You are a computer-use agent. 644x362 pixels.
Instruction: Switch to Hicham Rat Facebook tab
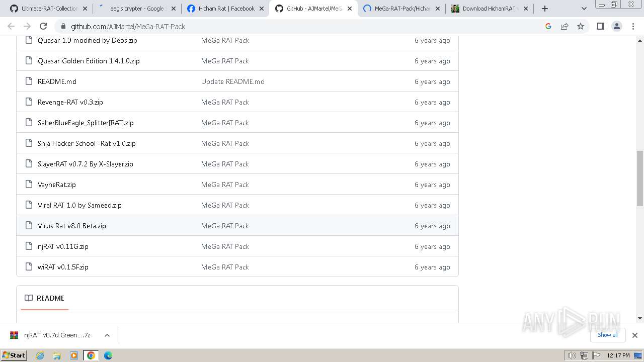[x=225, y=9]
